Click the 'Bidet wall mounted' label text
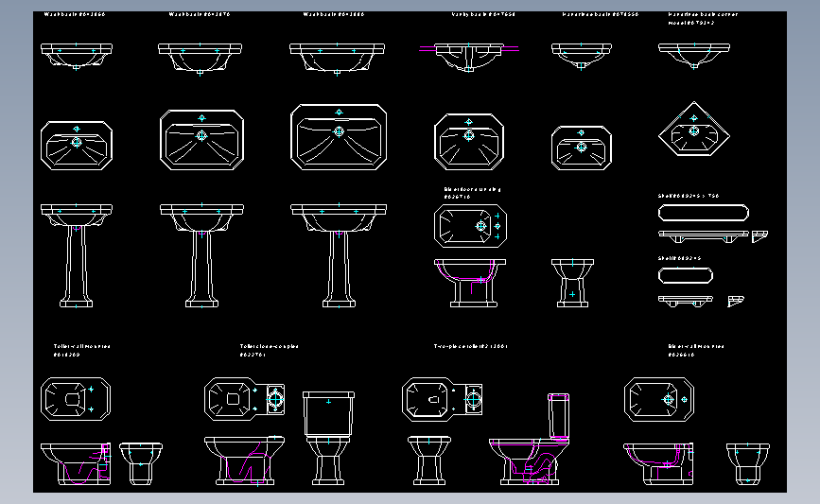The image size is (820, 504). [x=695, y=346]
